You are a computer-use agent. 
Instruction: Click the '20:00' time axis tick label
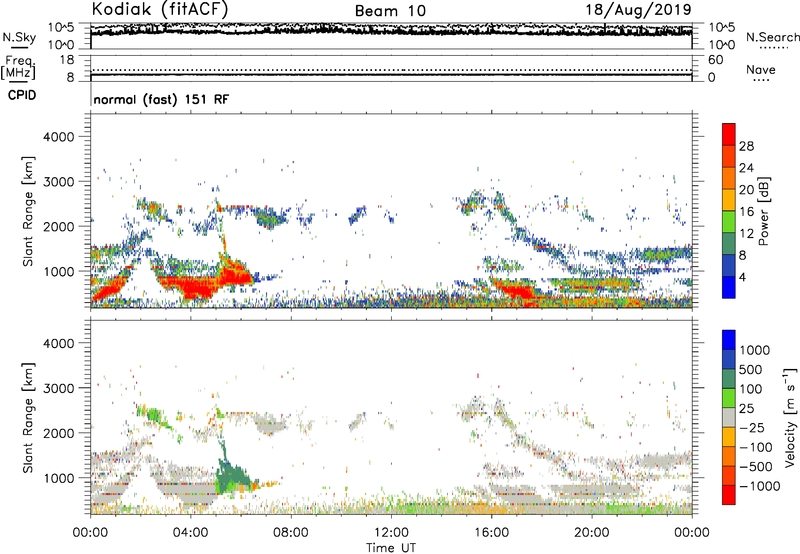(591, 533)
